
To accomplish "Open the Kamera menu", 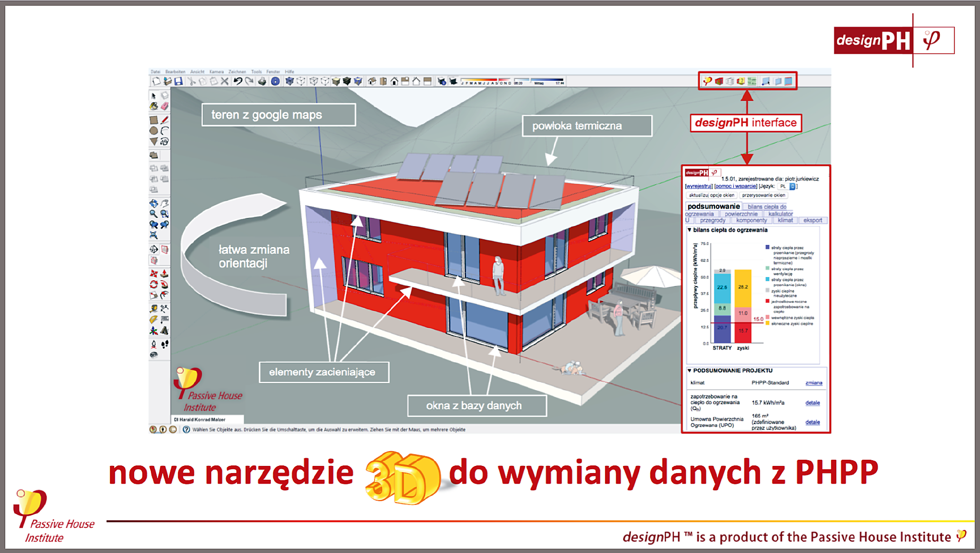I will [217, 72].
